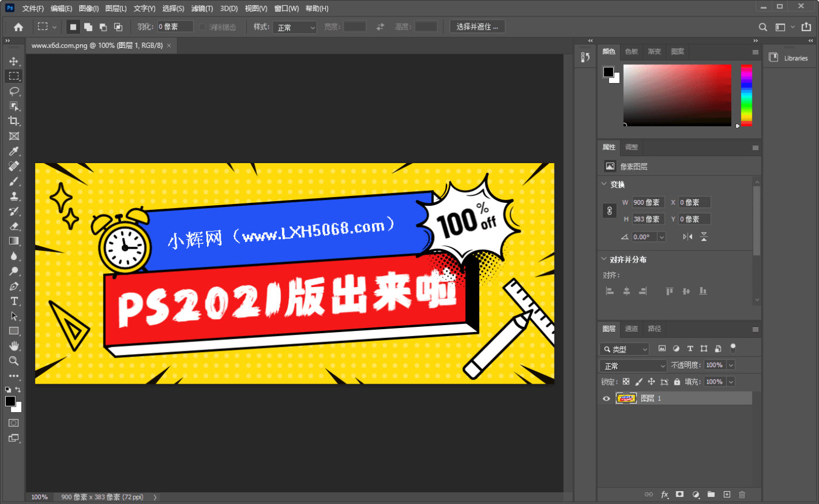Create a new layer

[727, 494]
